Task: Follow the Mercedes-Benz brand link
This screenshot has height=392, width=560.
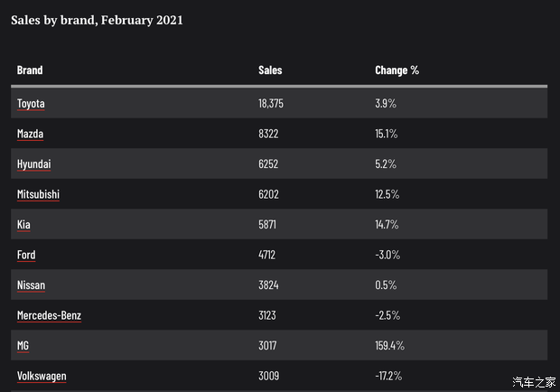Action: click(x=49, y=315)
